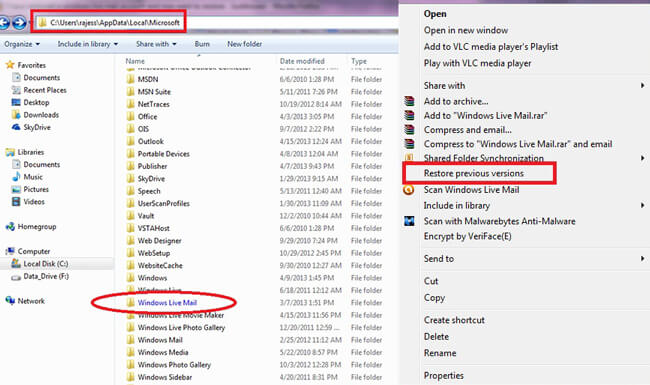
Task: Select the Windows Sidebar folder
Action: click(x=165, y=377)
